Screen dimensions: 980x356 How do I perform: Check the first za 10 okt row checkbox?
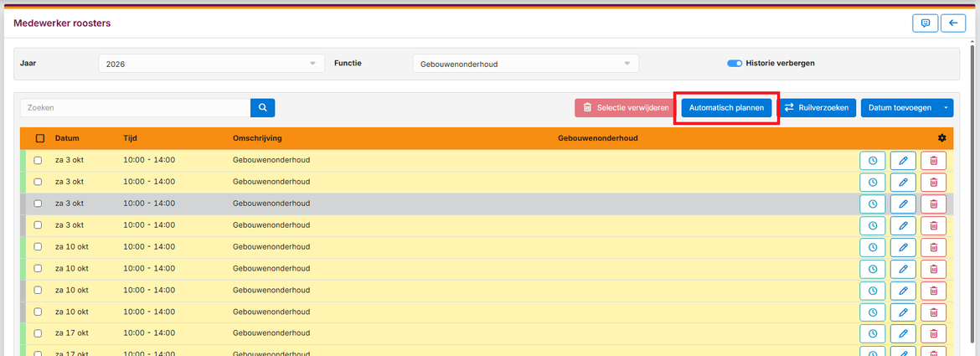(x=39, y=247)
